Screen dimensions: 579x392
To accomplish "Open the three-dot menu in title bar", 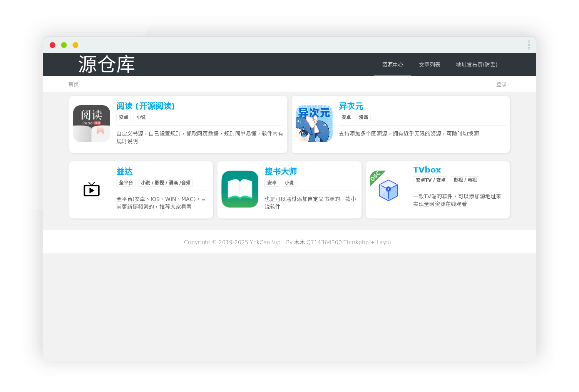I will point(529,45).
